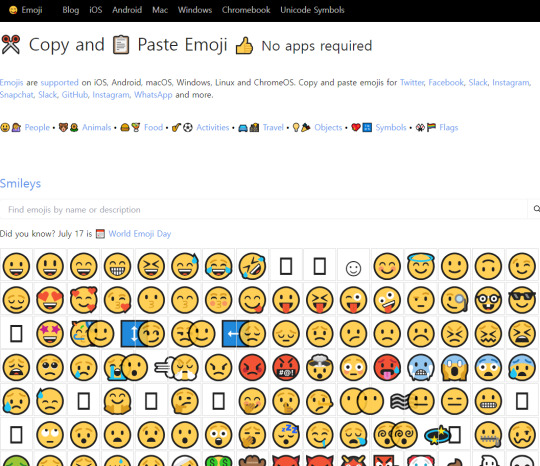Open the Smileys section heading link
Viewport: 540px width, 466px height.
click(20, 184)
